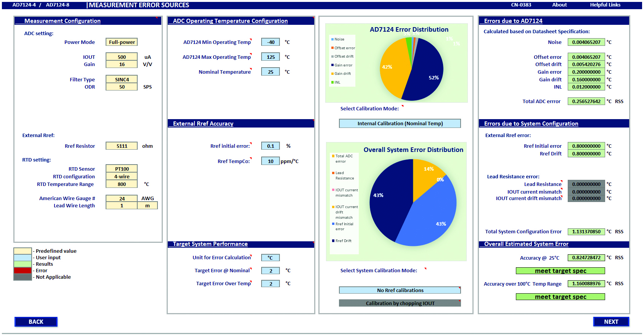644x336 pixels.
Task: Click the Gain error legend entry
Action: 342,65
